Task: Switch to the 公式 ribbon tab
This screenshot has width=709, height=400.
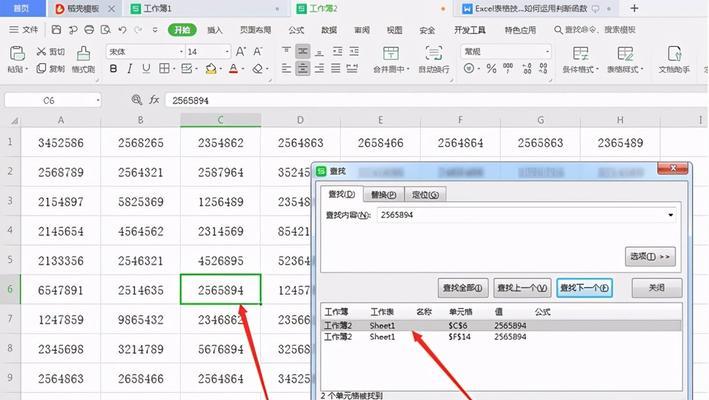Action: point(296,30)
